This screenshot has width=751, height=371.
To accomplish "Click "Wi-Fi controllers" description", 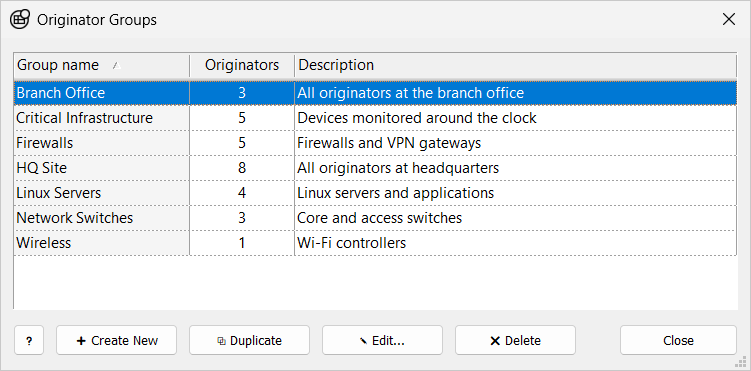I will [352, 243].
